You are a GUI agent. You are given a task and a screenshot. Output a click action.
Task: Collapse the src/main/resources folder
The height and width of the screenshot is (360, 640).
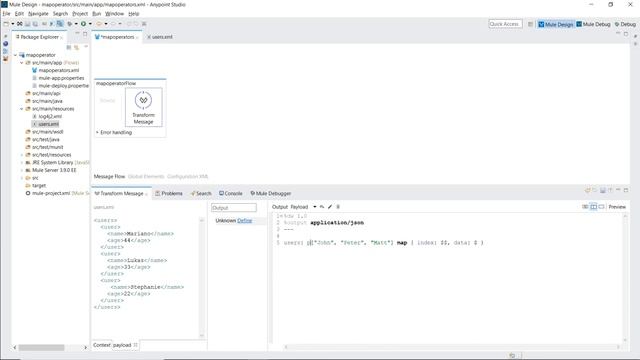22,109
